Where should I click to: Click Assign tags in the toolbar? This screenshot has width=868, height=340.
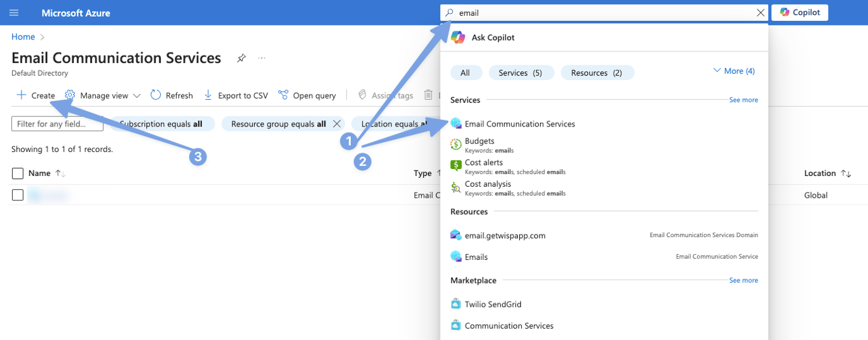[x=386, y=95]
